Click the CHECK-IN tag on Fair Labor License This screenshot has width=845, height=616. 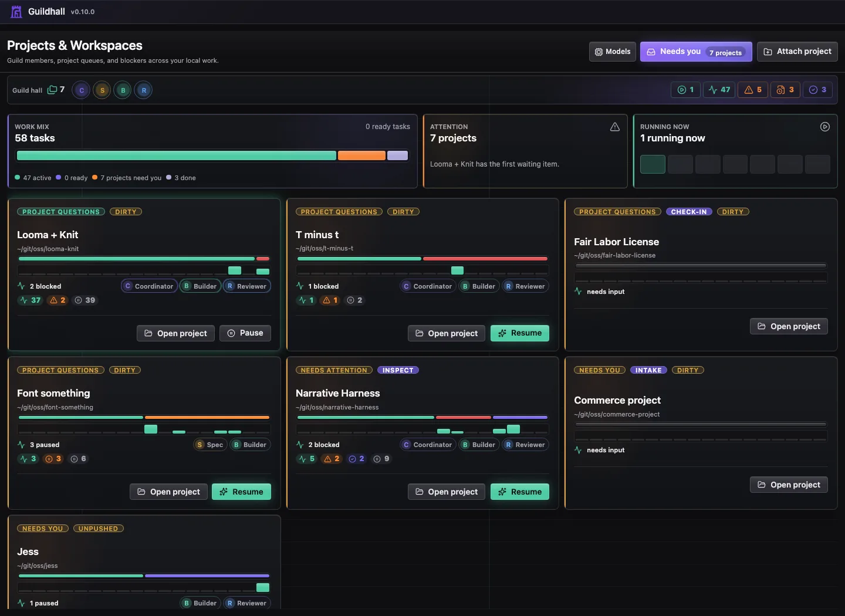point(689,212)
